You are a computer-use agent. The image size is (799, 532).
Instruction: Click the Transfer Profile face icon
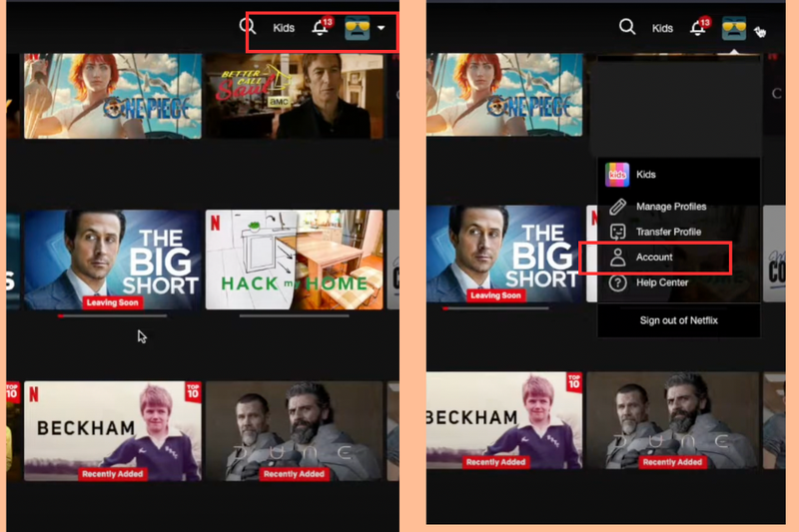click(x=617, y=233)
